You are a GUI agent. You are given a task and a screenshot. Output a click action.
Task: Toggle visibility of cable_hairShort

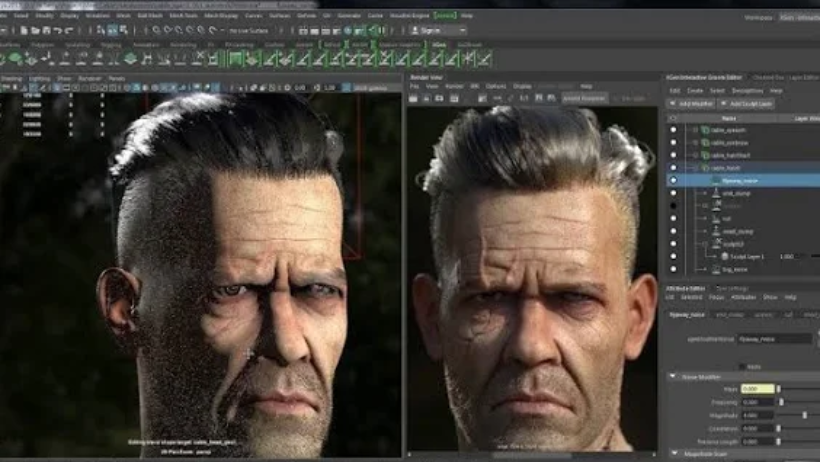[x=673, y=155]
